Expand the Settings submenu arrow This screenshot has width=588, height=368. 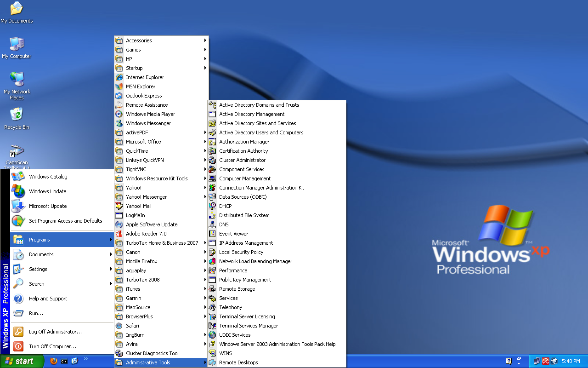[x=111, y=269]
